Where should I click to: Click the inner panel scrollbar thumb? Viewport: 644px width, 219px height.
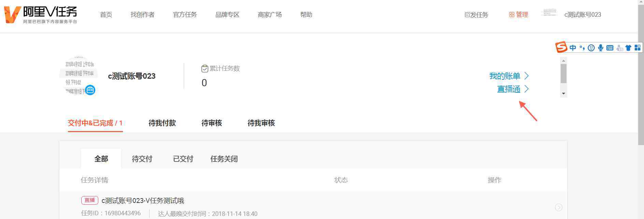click(x=563, y=73)
